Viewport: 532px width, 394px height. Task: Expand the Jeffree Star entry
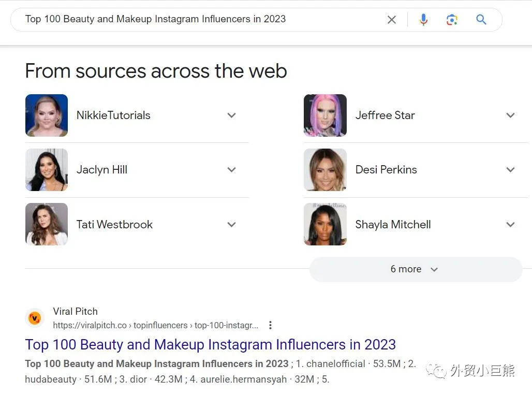click(x=510, y=115)
